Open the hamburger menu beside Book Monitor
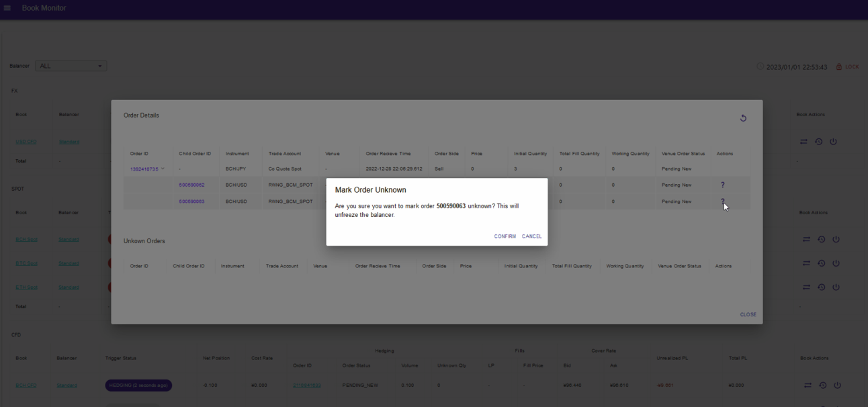This screenshot has height=407, width=868. [7, 8]
